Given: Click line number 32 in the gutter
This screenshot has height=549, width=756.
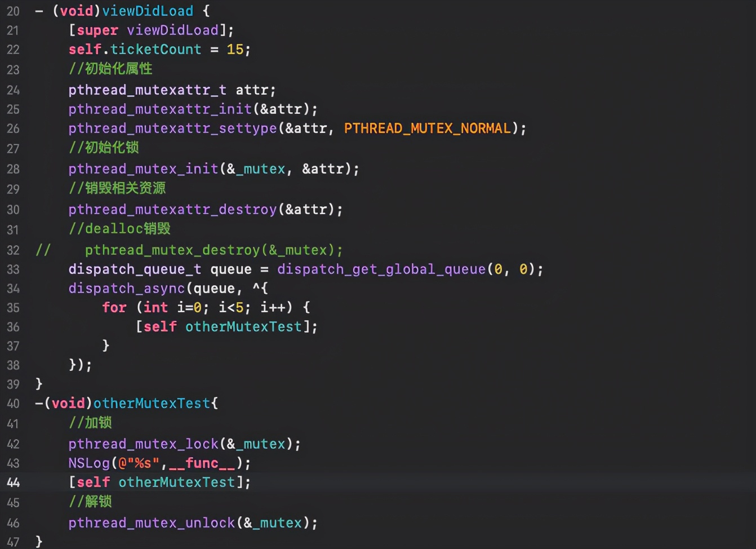Looking at the screenshot, I should tap(13, 250).
